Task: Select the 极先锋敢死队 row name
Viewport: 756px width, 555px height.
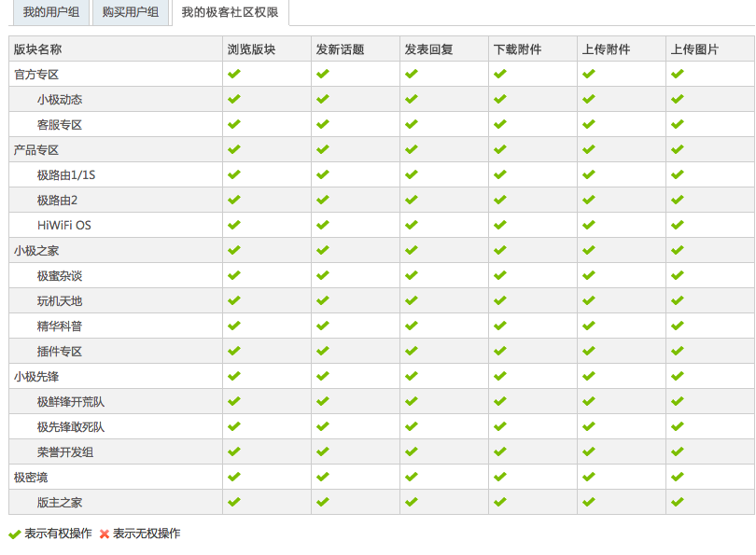Action: 71,427
